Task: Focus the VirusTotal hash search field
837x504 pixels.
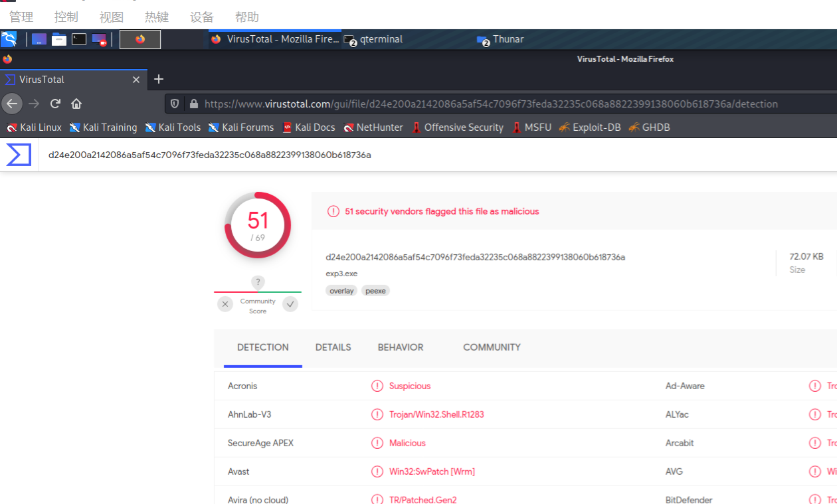Action: [438, 155]
